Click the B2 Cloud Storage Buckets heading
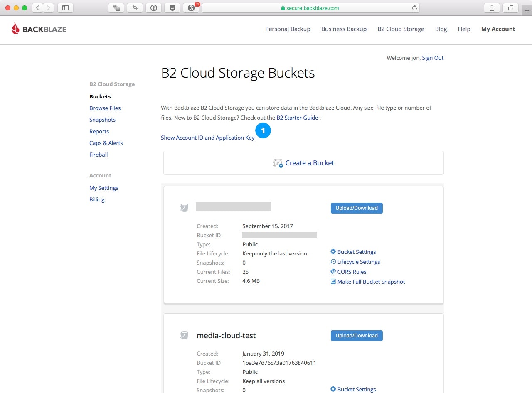The width and height of the screenshot is (532, 393). point(238,73)
